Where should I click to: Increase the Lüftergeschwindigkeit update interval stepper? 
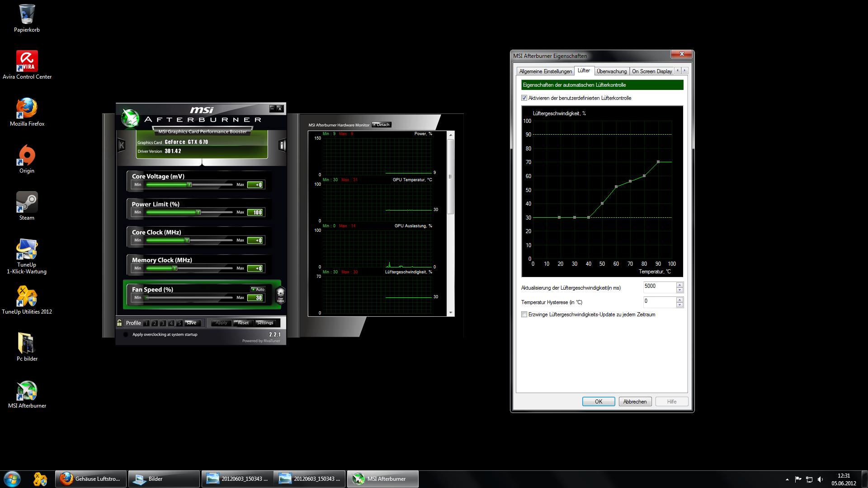coord(679,285)
